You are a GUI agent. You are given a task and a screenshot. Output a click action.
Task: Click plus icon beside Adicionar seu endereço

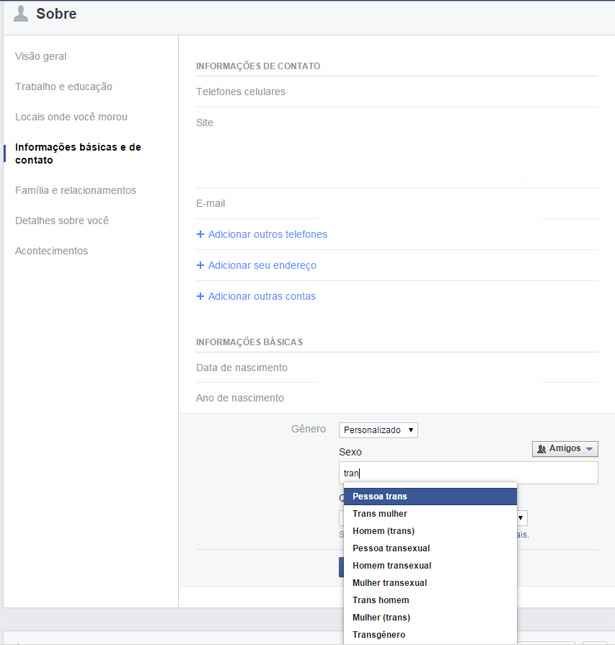[x=200, y=265]
